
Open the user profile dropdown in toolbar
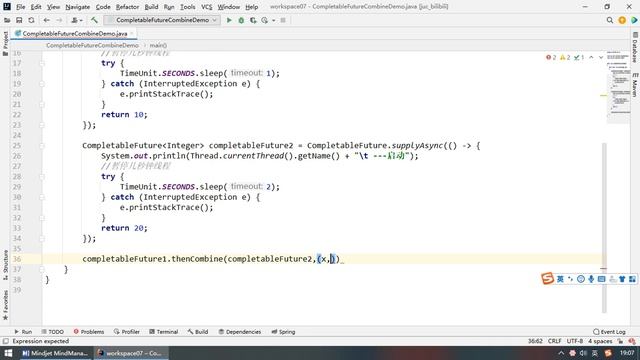tap(76, 20)
